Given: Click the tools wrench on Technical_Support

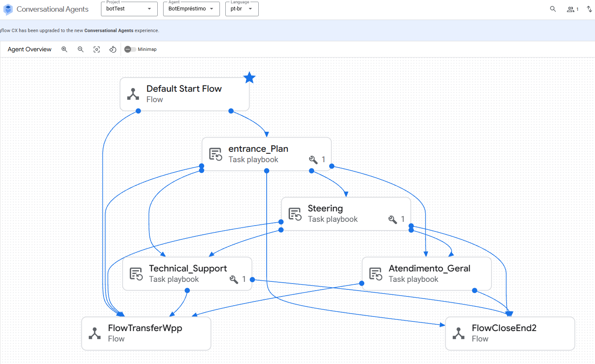Looking at the screenshot, I should point(234,279).
